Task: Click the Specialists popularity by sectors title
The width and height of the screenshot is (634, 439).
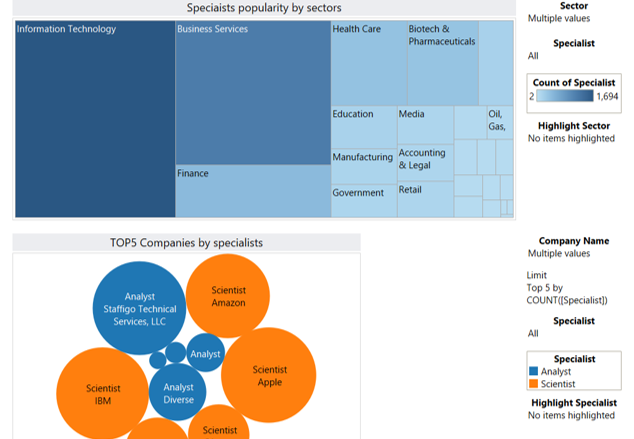Action: pyautogui.click(x=264, y=8)
